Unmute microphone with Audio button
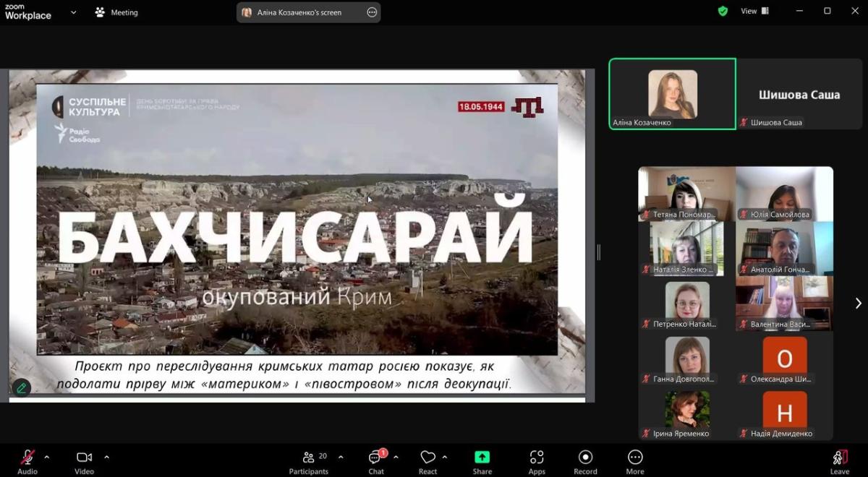Viewport: 868px width, 477px height. (x=27, y=460)
